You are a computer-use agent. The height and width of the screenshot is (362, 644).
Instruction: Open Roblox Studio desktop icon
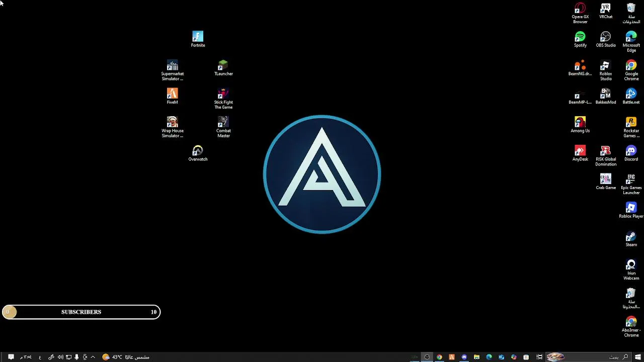[606, 70]
